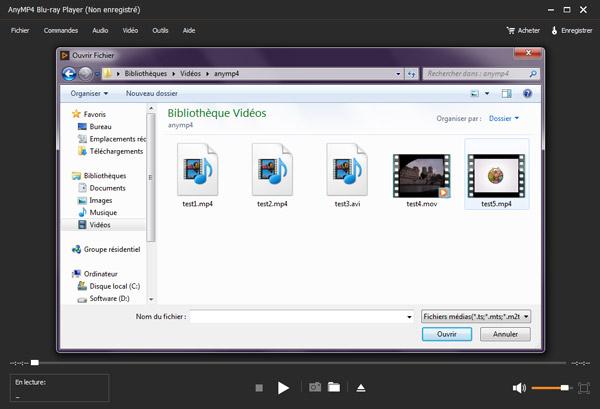Show the preview pane via toolbar icon

[506, 93]
